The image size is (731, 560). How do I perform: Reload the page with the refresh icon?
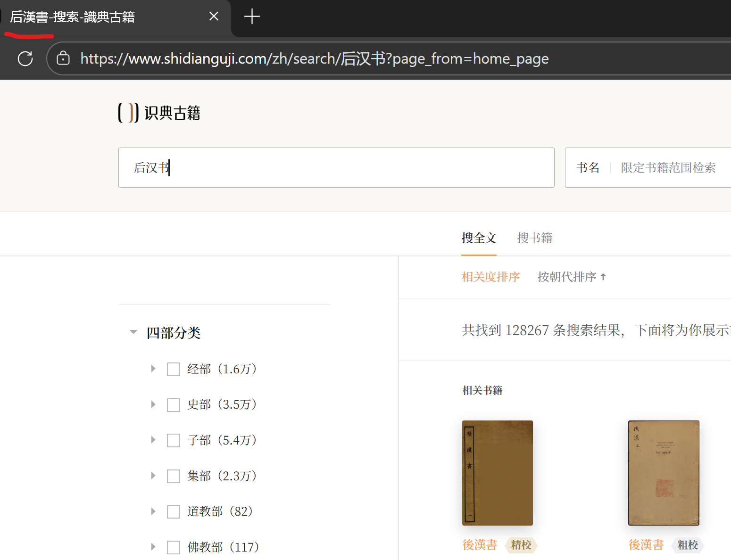tap(25, 58)
